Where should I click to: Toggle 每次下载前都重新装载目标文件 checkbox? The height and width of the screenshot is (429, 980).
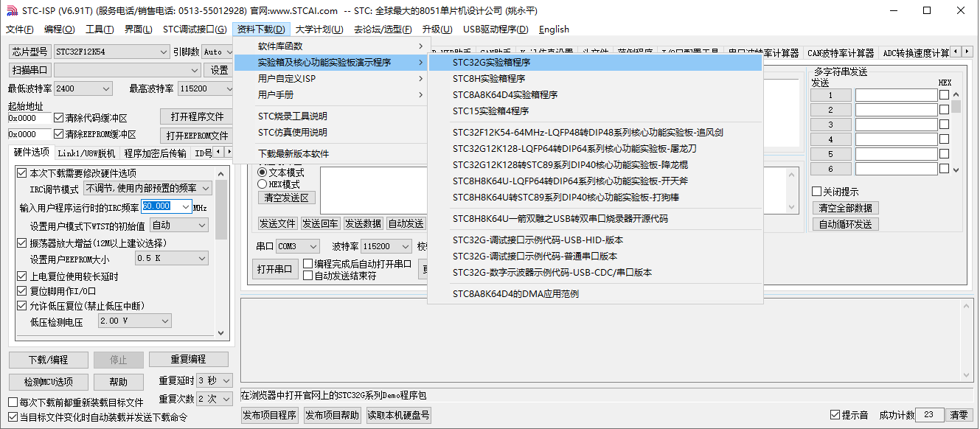coord(13,402)
